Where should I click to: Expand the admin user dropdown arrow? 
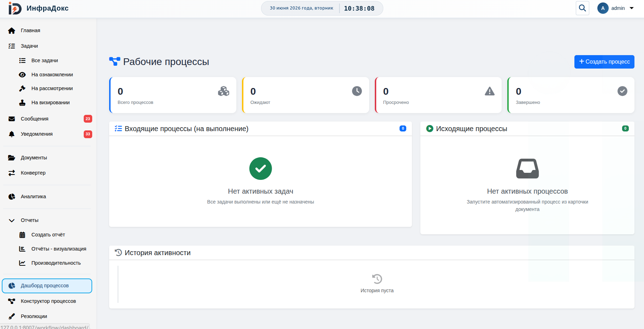click(632, 8)
